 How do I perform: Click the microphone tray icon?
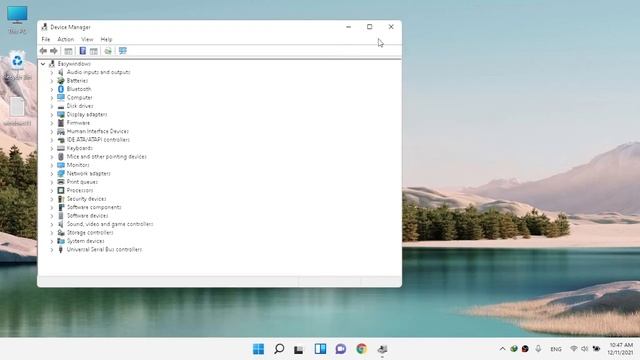coord(538,349)
